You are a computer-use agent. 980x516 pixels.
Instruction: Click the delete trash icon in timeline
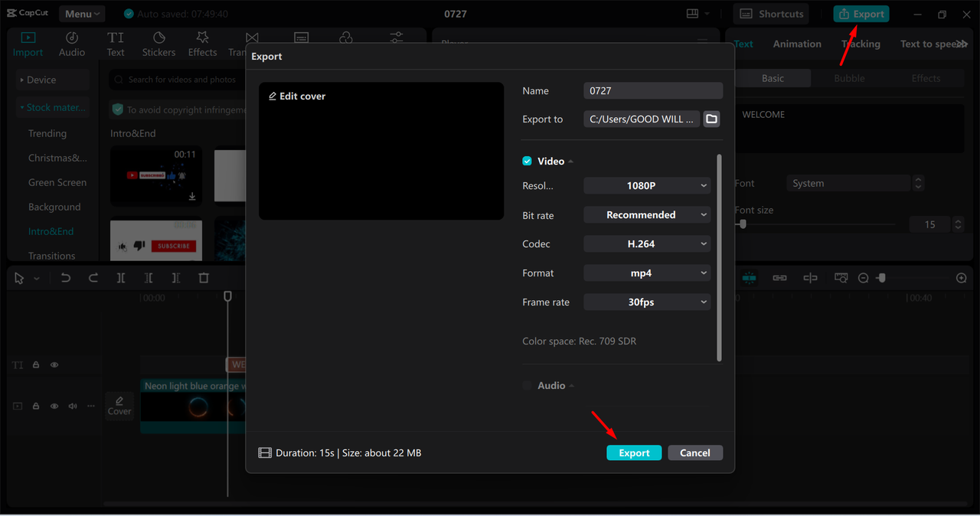(204, 278)
